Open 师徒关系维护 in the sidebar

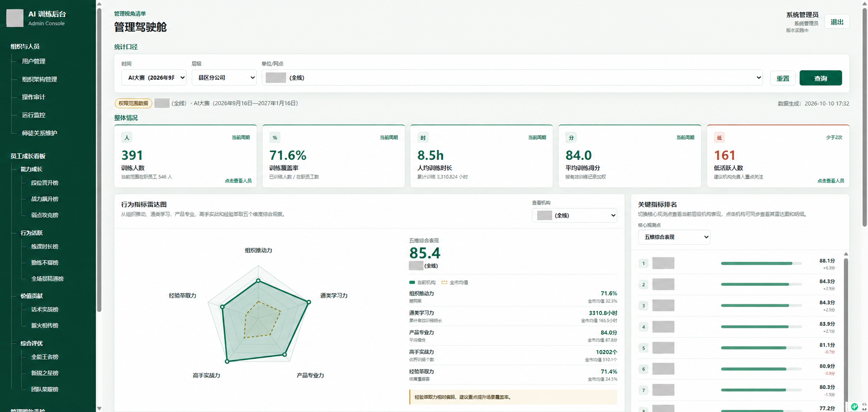pyautogui.click(x=39, y=134)
